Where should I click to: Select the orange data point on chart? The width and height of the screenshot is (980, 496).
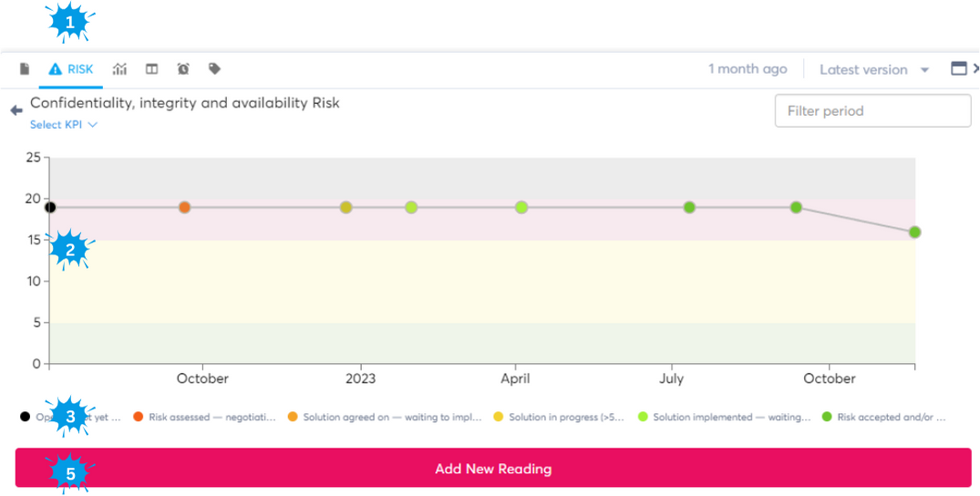coord(184,208)
